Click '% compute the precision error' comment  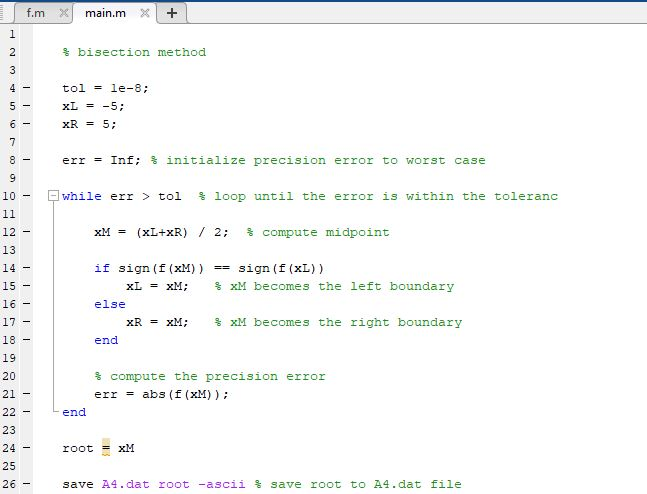210,376
